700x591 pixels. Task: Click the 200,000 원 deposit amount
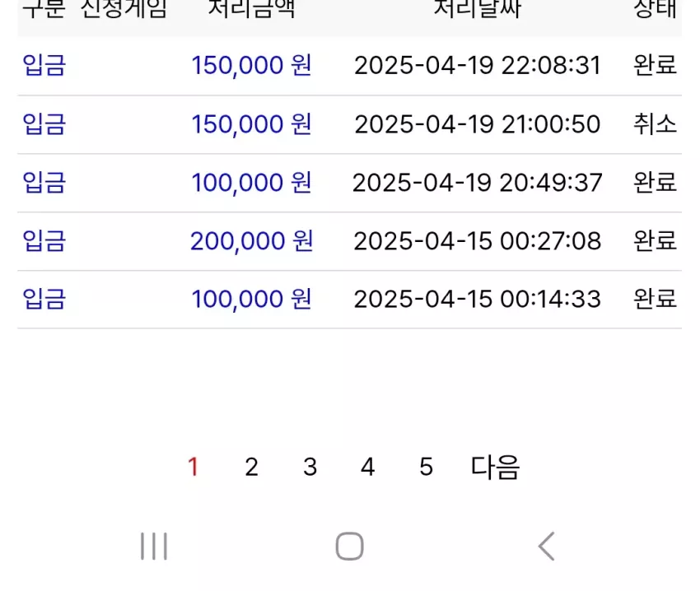click(251, 241)
